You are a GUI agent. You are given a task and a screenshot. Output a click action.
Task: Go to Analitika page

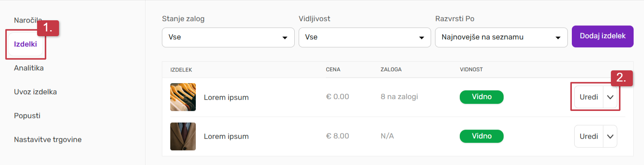(x=29, y=68)
